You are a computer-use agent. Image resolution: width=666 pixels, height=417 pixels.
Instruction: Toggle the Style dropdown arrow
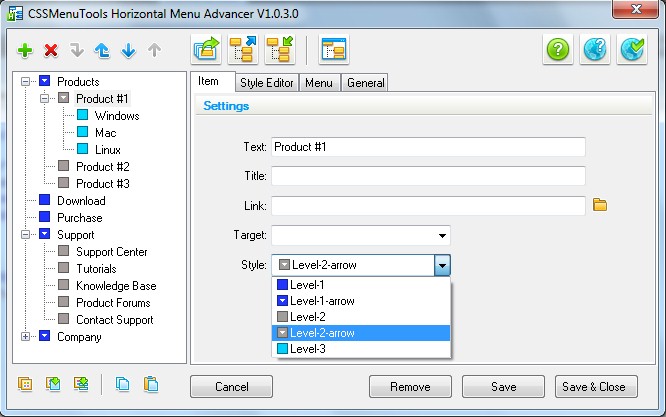pos(442,266)
